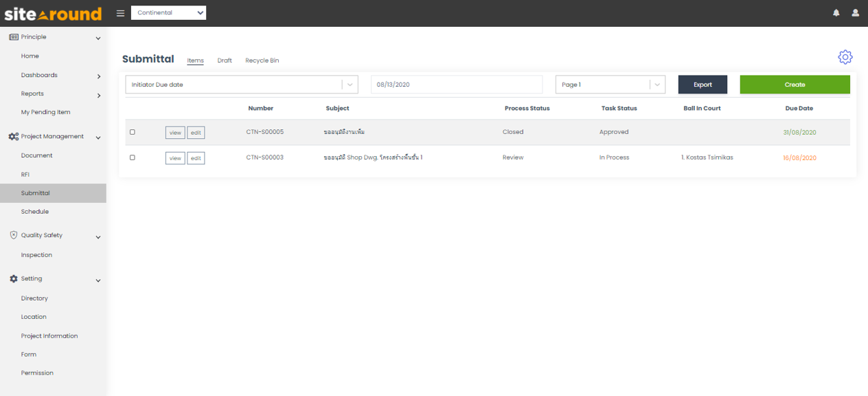
Task: Check the box for CTN-S00005 row
Action: 133,132
